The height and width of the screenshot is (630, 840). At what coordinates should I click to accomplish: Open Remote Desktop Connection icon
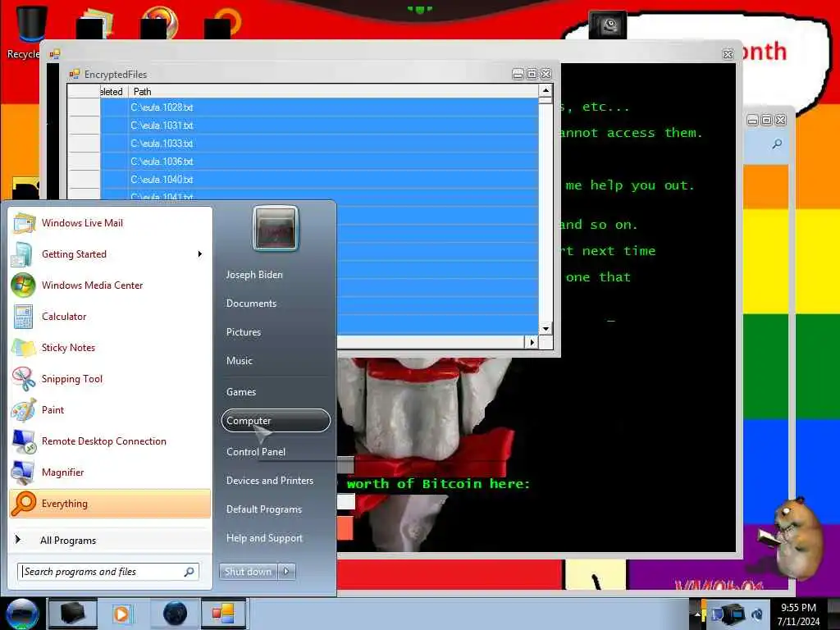23,441
